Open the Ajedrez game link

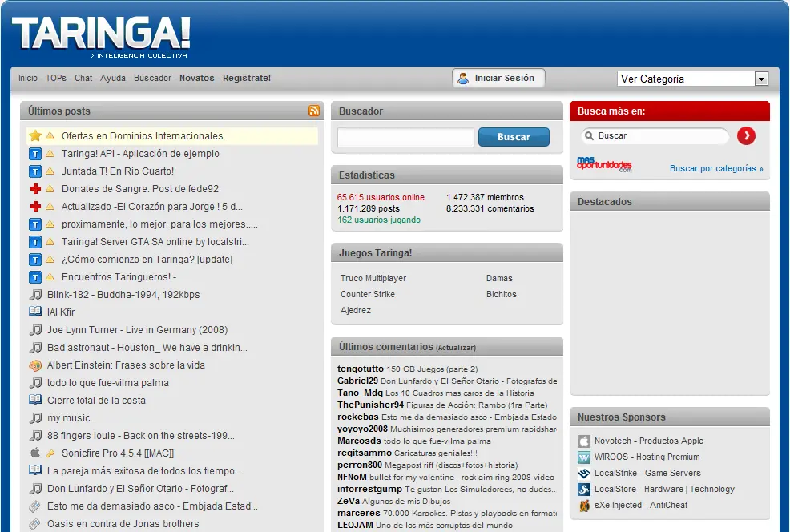point(356,310)
